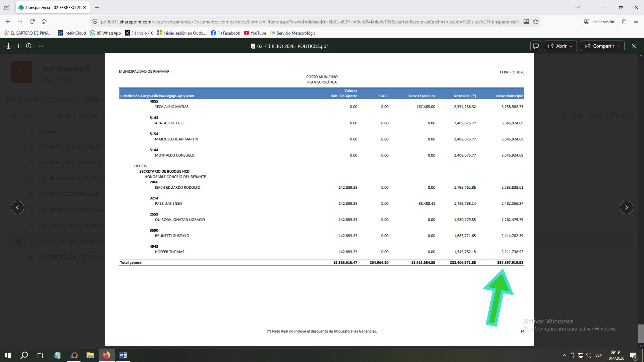Viewport: 644px width, 362px height.
Task: Click the download icon in PDF viewer
Action: [9, 46]
